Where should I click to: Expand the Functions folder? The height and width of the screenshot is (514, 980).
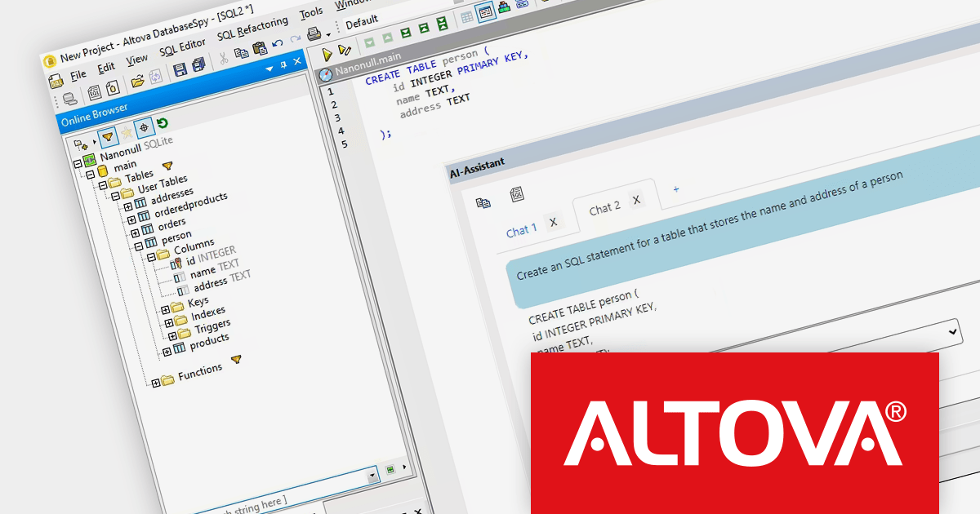[x=155, y=382]
